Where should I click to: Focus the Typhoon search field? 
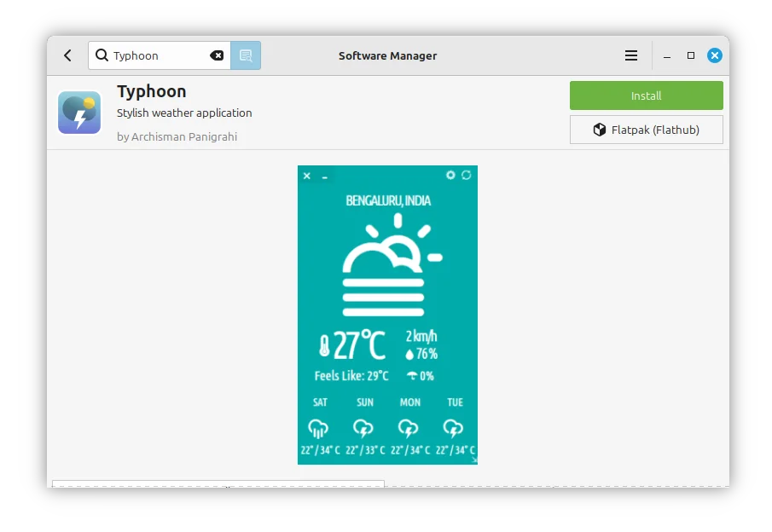tap(160, 55)
